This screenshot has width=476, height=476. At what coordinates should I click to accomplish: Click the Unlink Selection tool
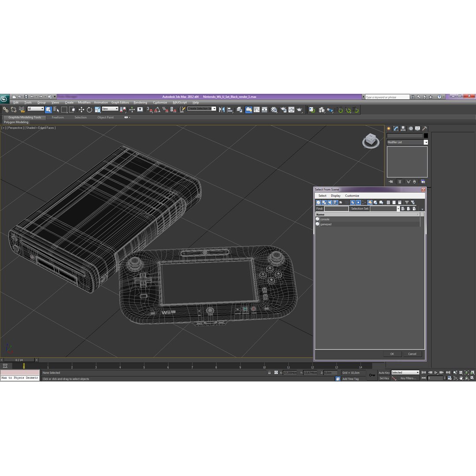(x=14, y=110)
